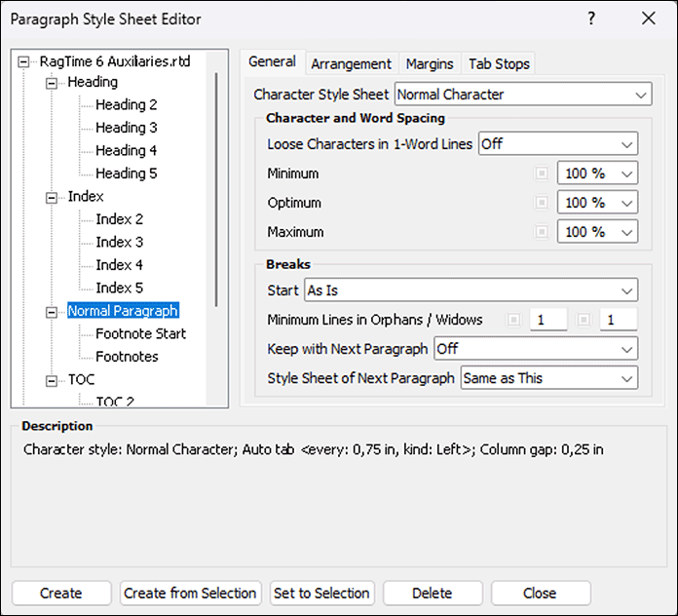Screen dimensions: 678x616
Task: Switch to the Arrangement tab
Action: point(351,63)
